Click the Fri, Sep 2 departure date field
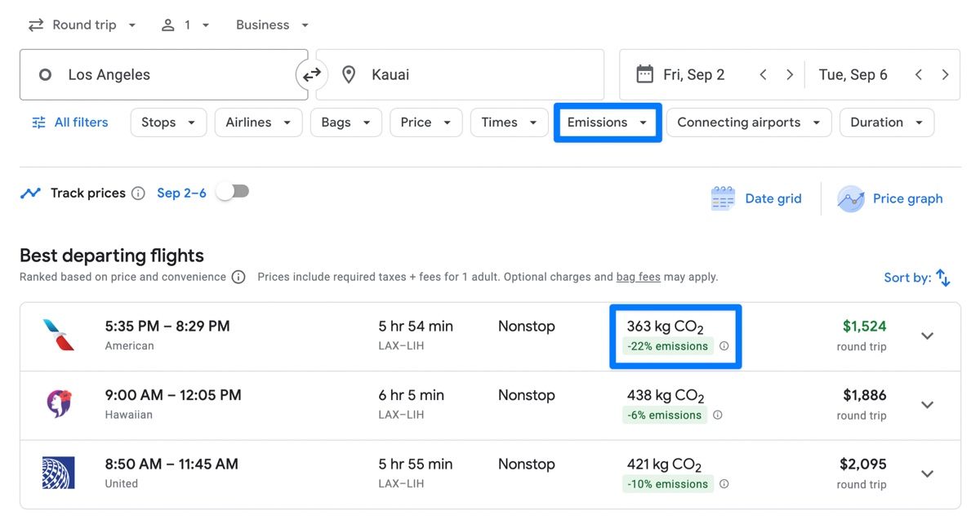Viewport: 980px width, 529px height. point(693,75)
